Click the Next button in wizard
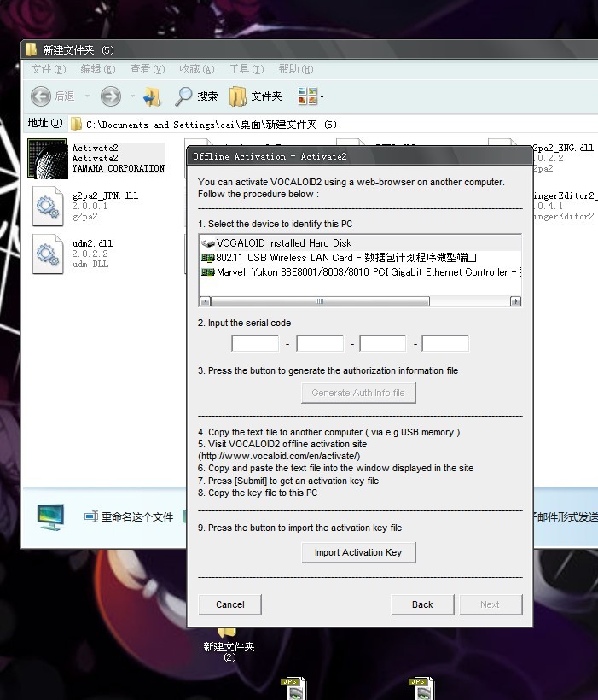Viewport: 598px width, 700px height. point(491,604)
